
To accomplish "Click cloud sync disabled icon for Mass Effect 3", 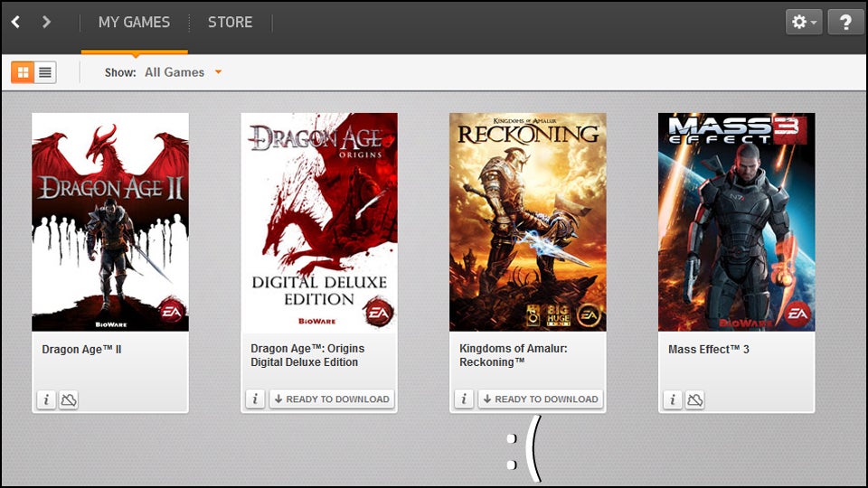I will 694,399.
